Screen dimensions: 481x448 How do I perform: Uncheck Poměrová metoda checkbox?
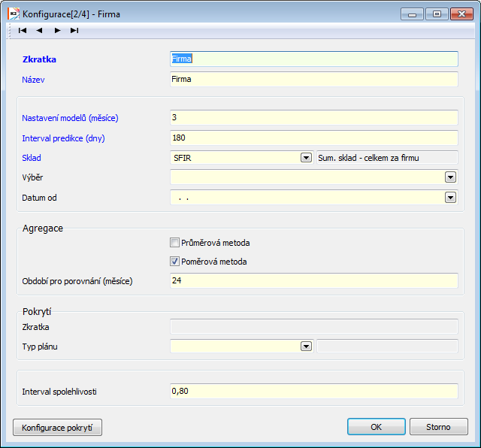pos(174,262)
